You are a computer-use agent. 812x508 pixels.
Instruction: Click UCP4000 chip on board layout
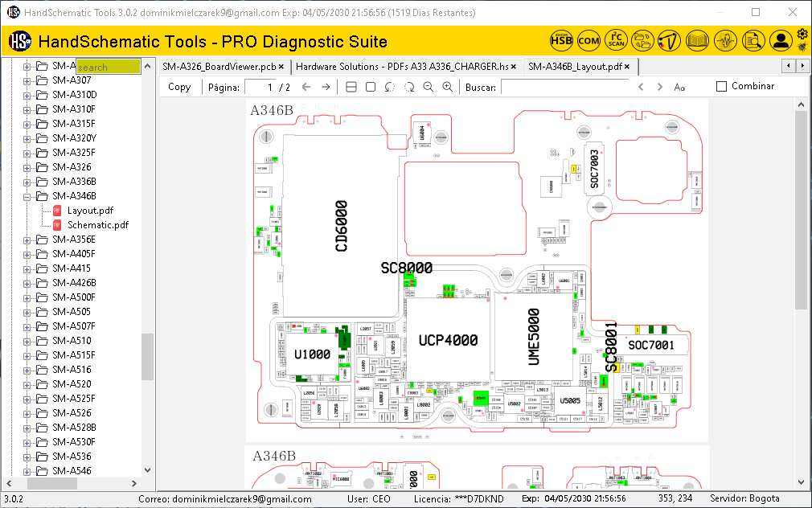coord(448,340)
